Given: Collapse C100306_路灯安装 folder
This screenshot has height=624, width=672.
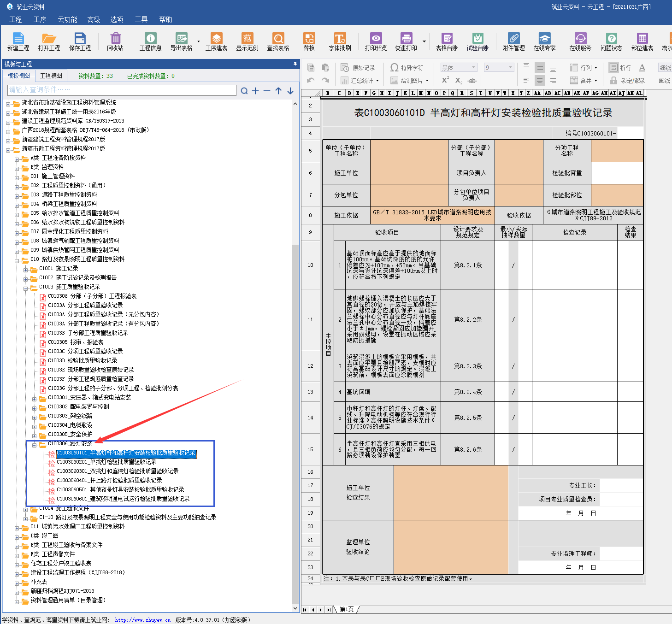Looking at the screenshot, I should pyautogui.click(x=35, y=445).
